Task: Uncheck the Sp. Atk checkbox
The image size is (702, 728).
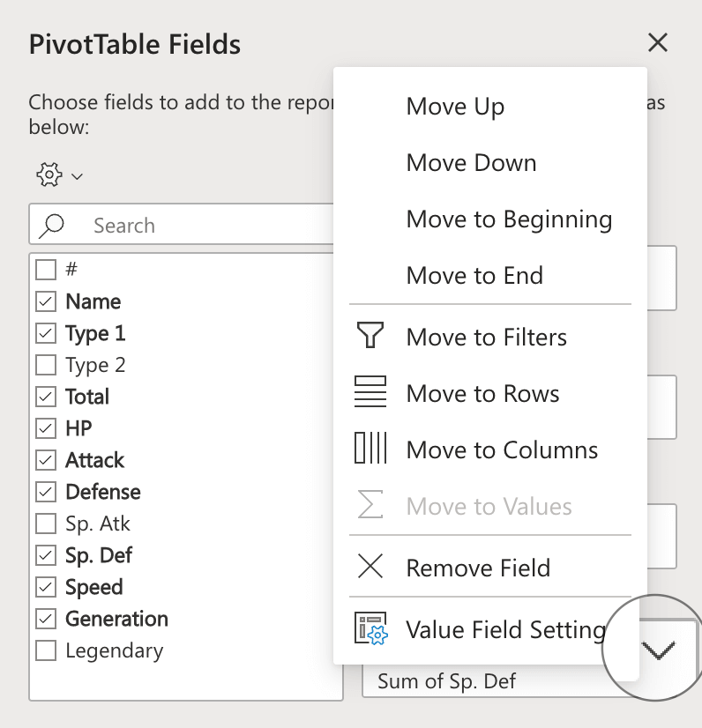Action: click(44, 524)
